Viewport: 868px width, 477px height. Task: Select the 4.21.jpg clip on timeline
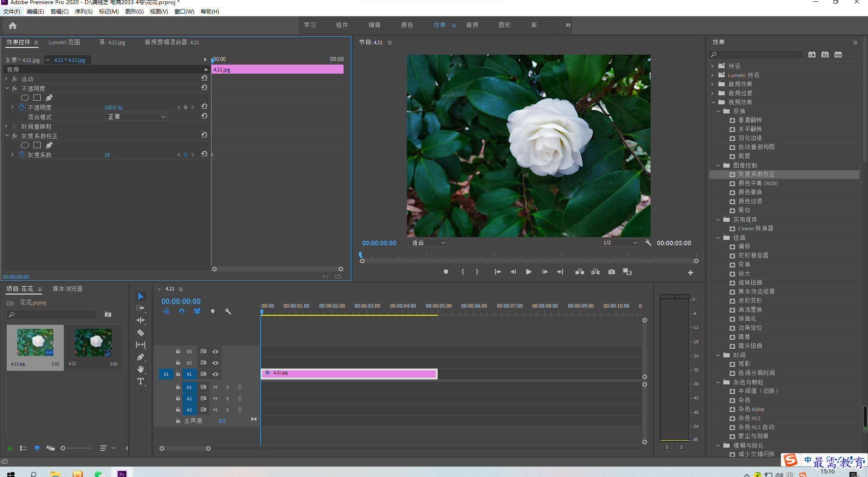[x=349, y=374]
